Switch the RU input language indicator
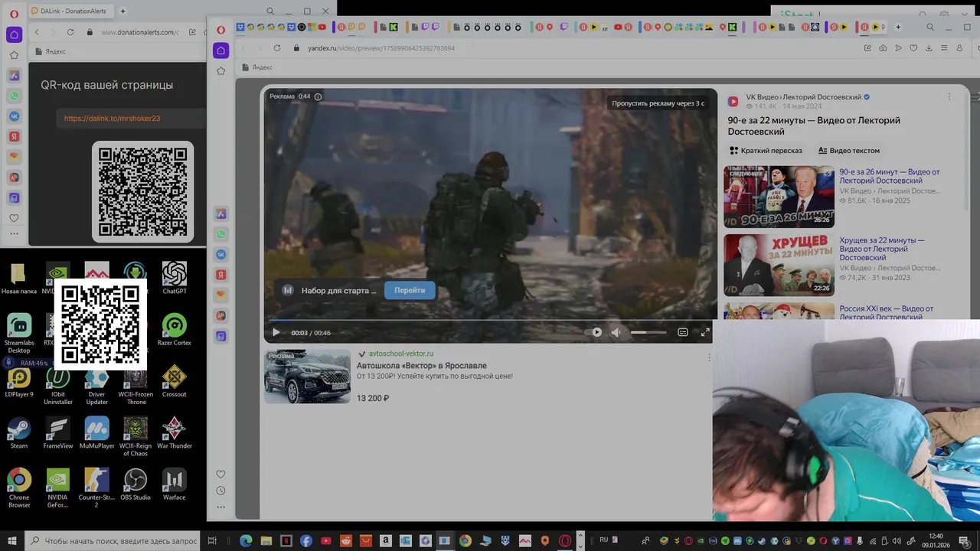 pyautogui.click(x=604, y=540)
